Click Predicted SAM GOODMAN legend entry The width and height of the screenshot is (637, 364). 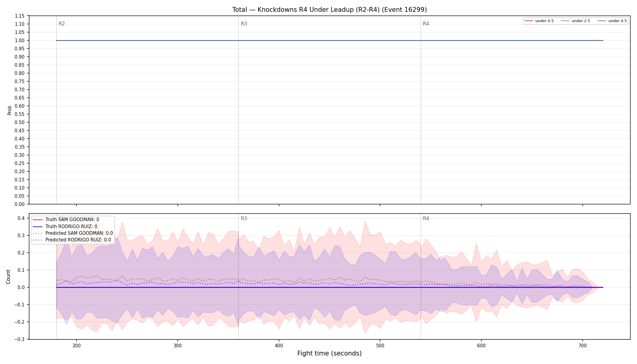coord(72,233)
